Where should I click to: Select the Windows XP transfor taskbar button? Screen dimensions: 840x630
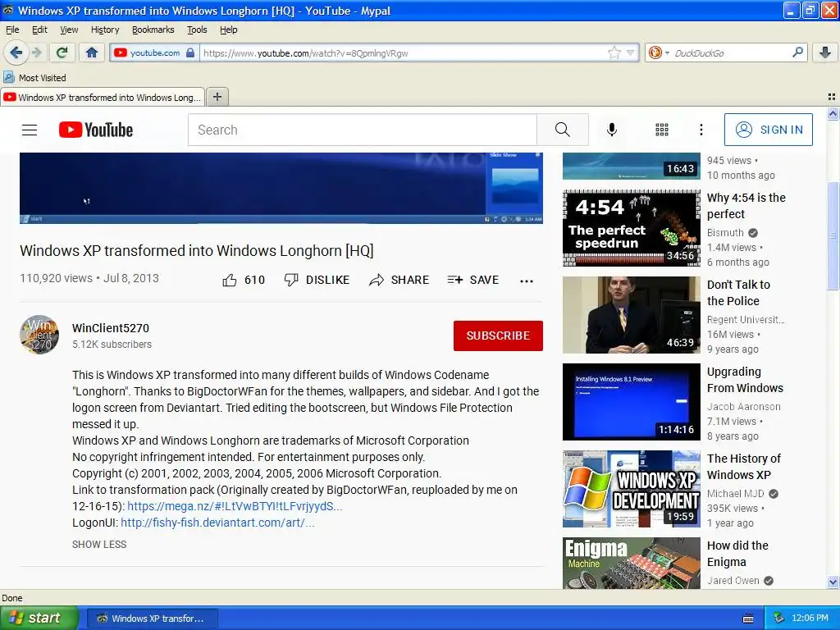tap(152, 619)
